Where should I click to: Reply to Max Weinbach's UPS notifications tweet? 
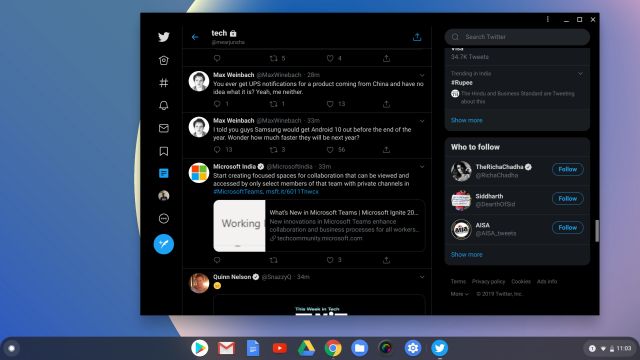tap(217, 104)
